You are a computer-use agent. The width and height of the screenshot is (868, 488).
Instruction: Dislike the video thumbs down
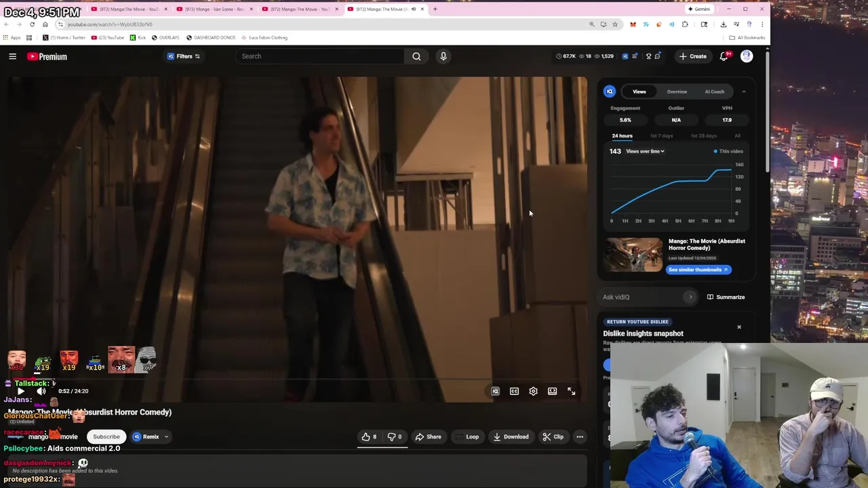[394, 436]
